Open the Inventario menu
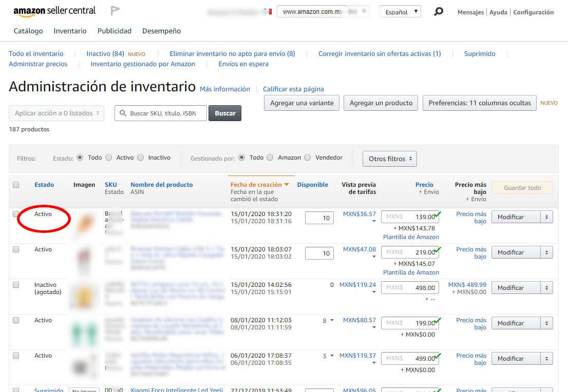This screenshot has height=392, width=568. pyautogui.click(x=70, y=31)
